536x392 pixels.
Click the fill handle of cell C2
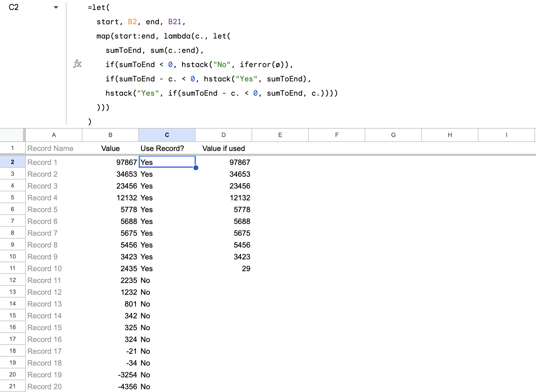[196, 168]
